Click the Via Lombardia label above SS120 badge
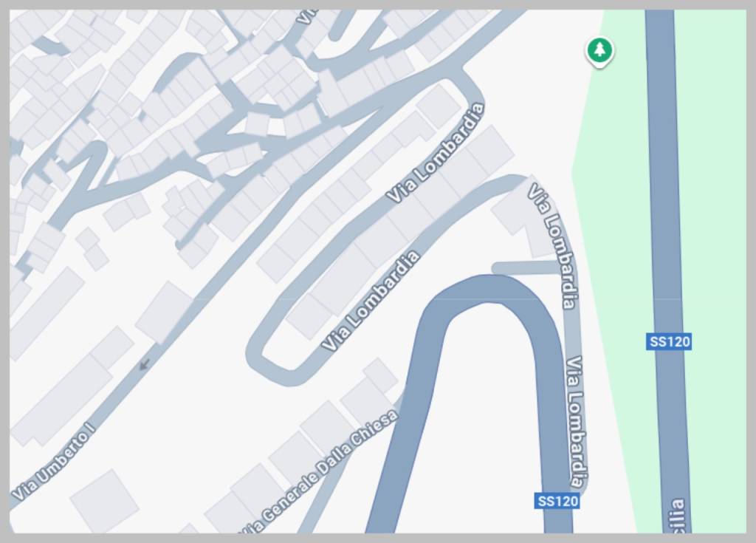Viewport: 756px width, 543px height. [577, 423]
